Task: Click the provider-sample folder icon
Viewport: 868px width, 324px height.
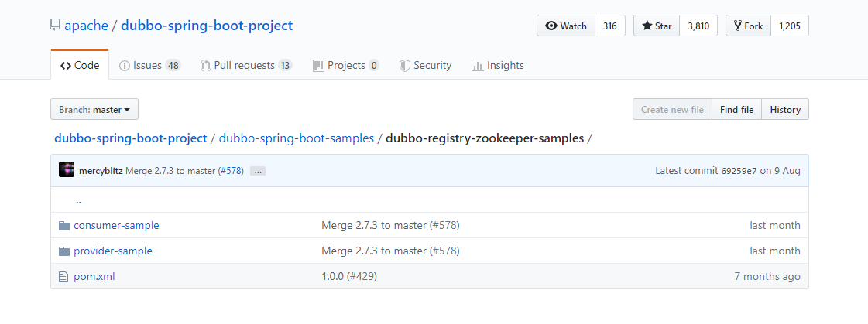Action: pyautogui.click(x=64, y=251)
